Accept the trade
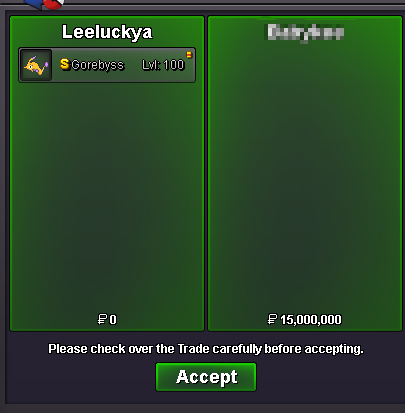The width and height of the screenshot is (405, 413). pos(206,377)
